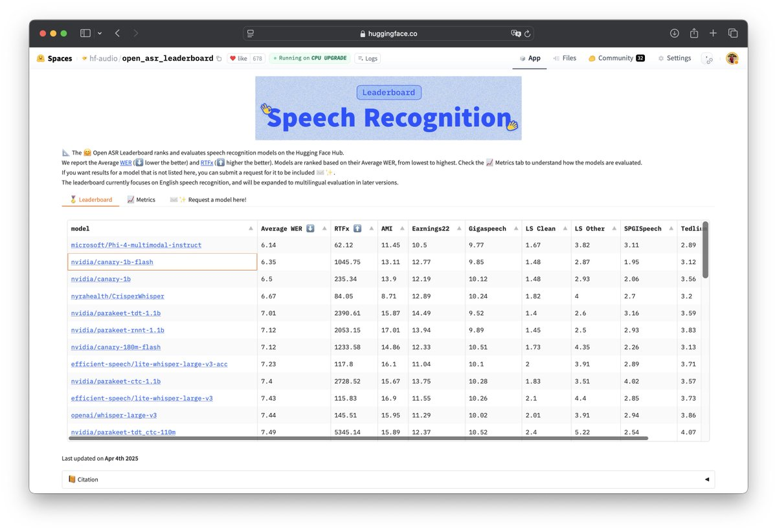Sort the model column ascending

250,228
